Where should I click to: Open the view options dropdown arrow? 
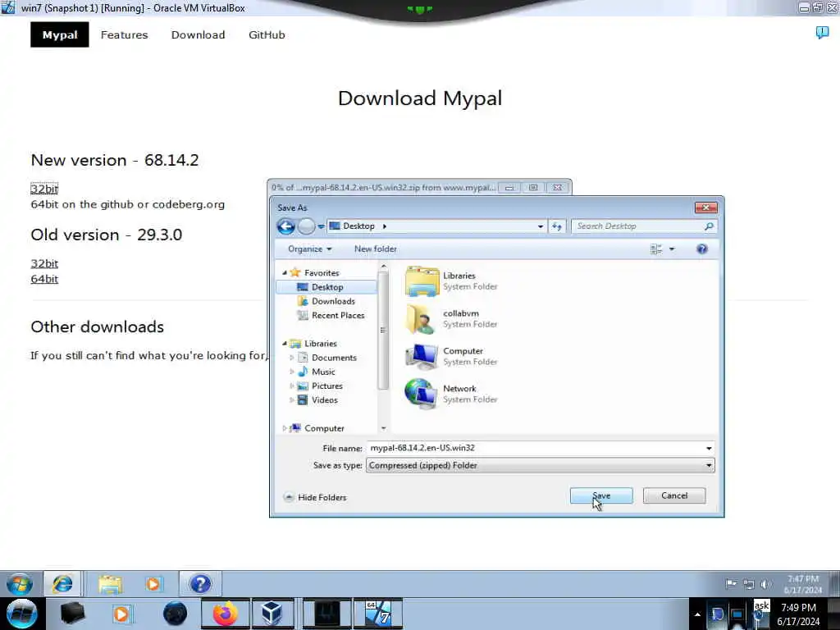pos(672,249)
